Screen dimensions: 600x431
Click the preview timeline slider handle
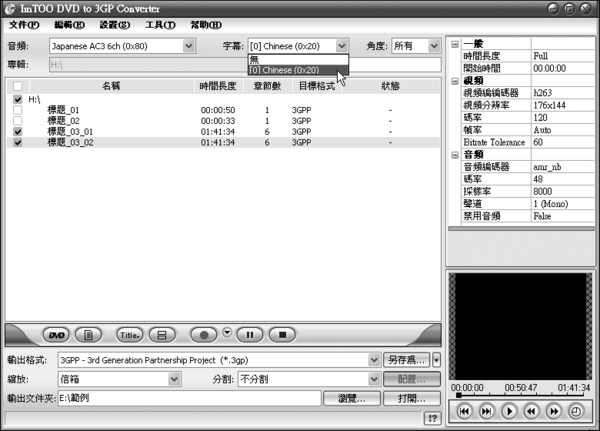tap(458, 395)
